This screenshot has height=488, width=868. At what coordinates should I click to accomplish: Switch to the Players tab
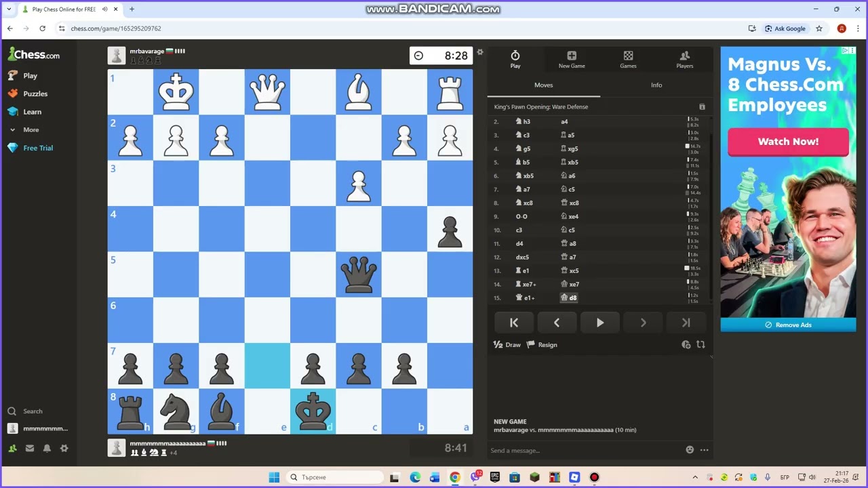685,60
